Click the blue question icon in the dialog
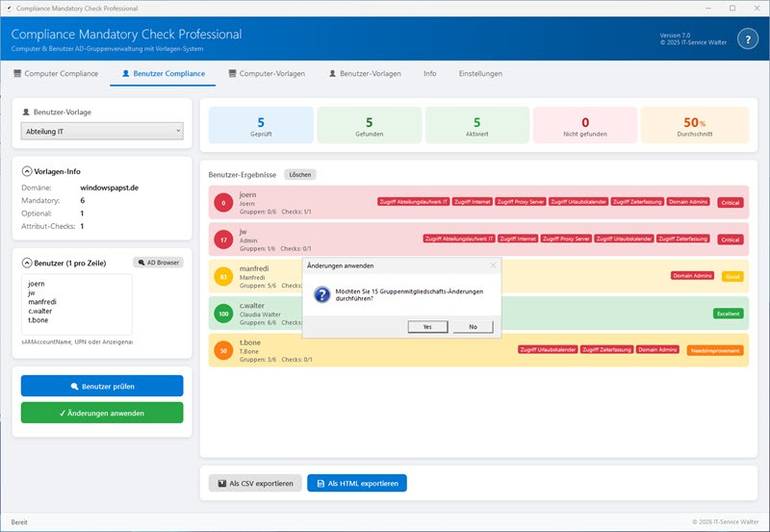The height and width of the screenshot is (532, 770). 319,295
